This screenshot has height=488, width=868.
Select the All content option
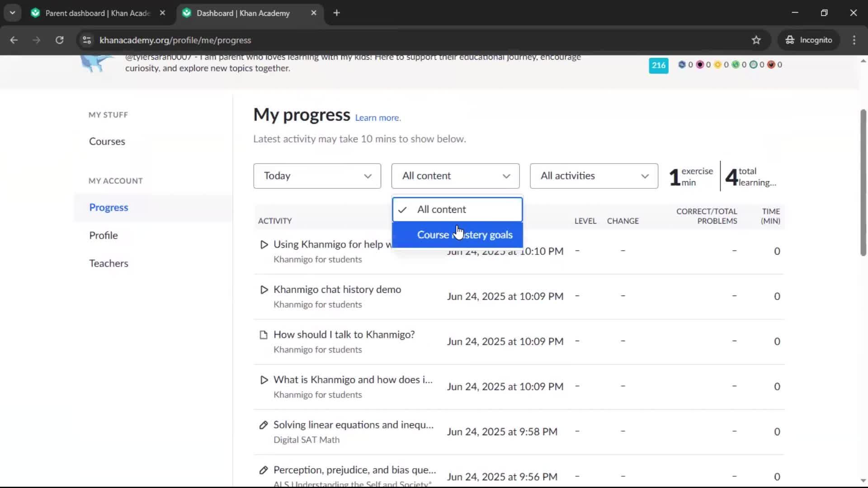click(x=457, y=210)
